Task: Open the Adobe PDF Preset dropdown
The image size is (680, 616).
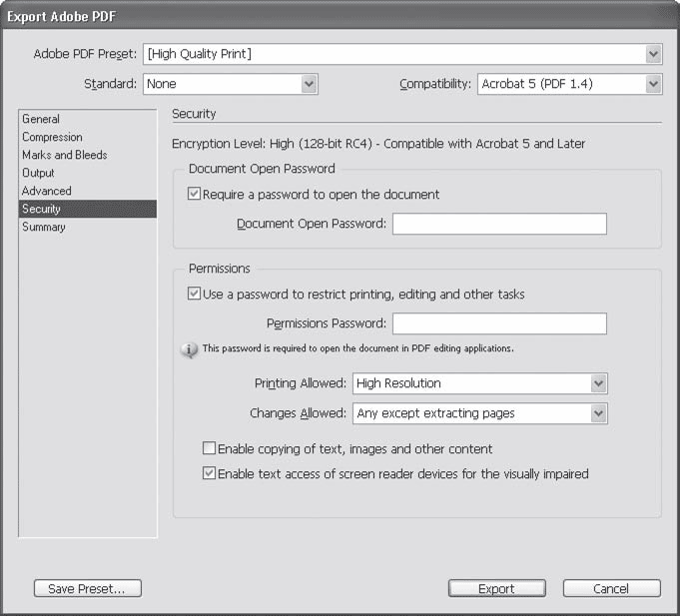Action: (653, 54)
